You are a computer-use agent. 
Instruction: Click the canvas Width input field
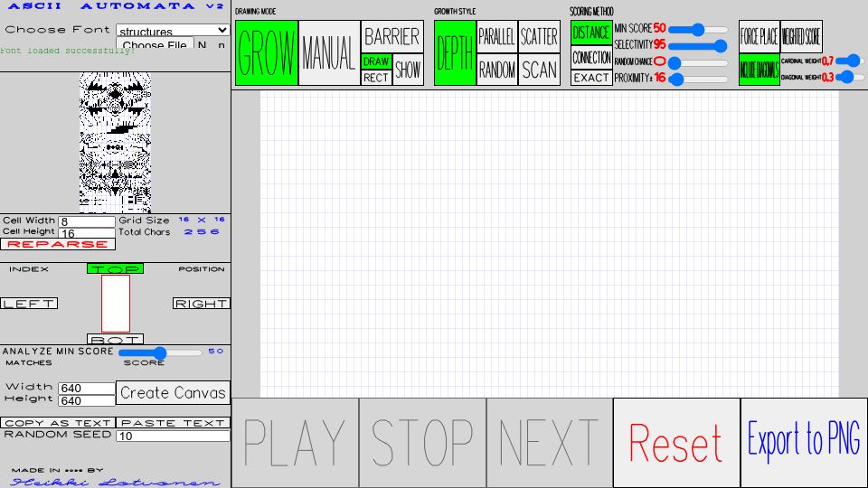pyautogui.click(x=87, y=388)
